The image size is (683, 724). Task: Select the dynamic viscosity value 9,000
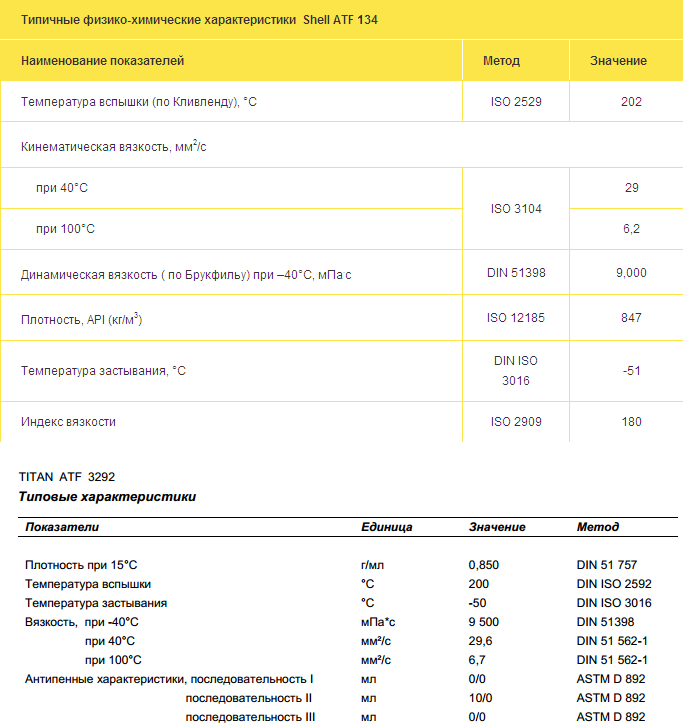coord(631,273)
